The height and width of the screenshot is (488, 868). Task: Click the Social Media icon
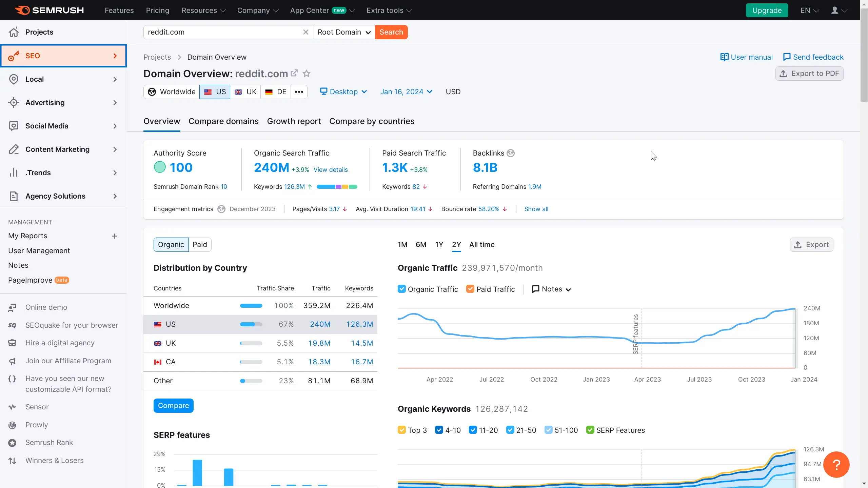tap(14, 126)
